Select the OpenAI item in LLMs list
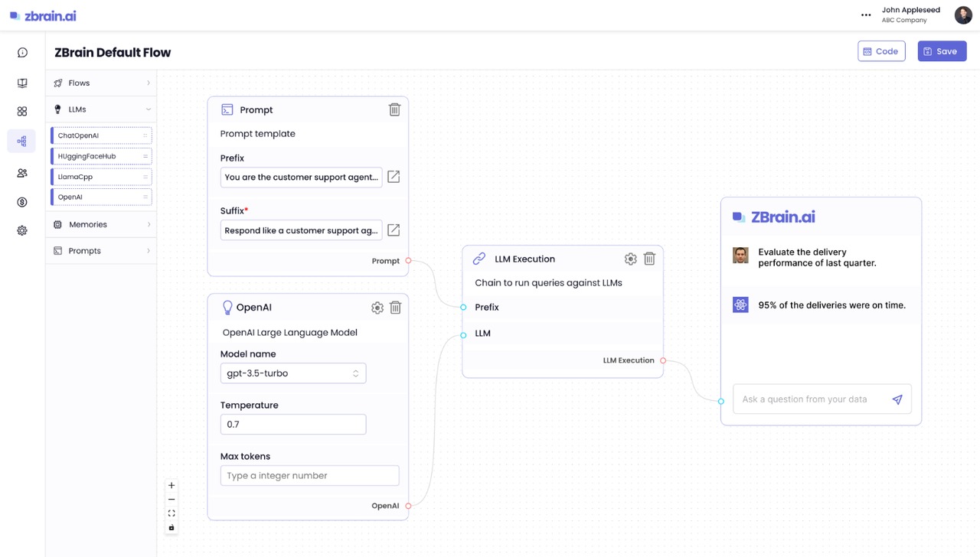Image resolution: width=980 pixels, height=557 pixels. tap(101, 197)
